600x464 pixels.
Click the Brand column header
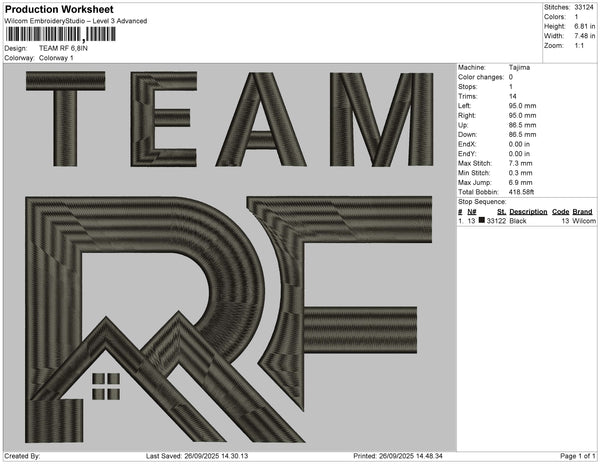click(x=582, y=212)
